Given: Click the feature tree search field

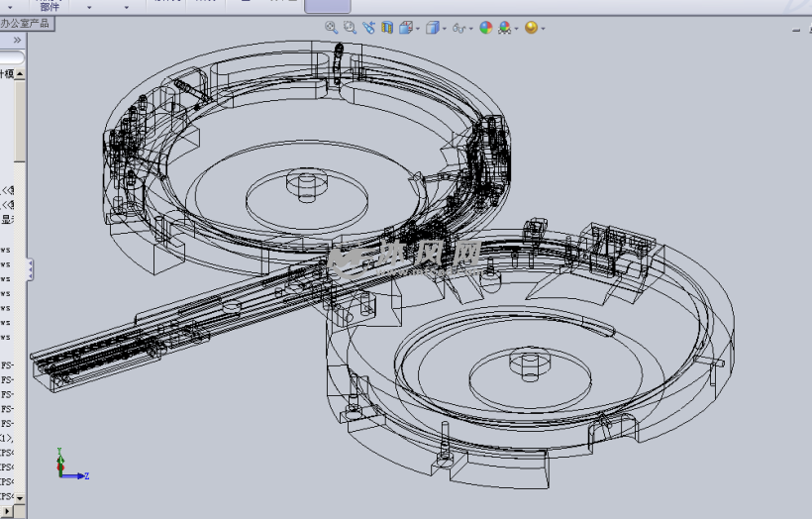Looking at the screenshot, I should 12,58.
